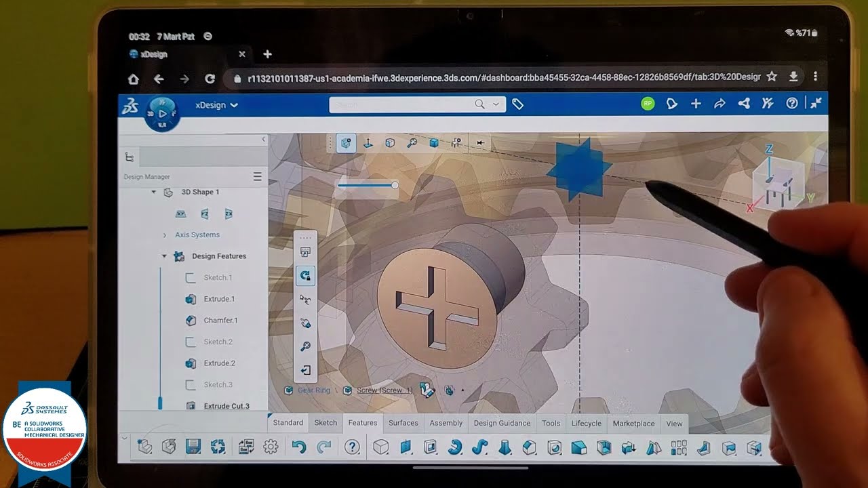Click the plus Add icon in top bar
The height and width of the screenshot is (488, 868).
[696, 104]
